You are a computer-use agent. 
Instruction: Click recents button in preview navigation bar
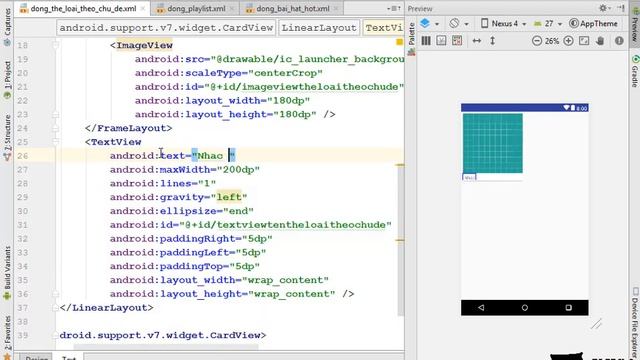pyautogui.click(x=568, y=308)
